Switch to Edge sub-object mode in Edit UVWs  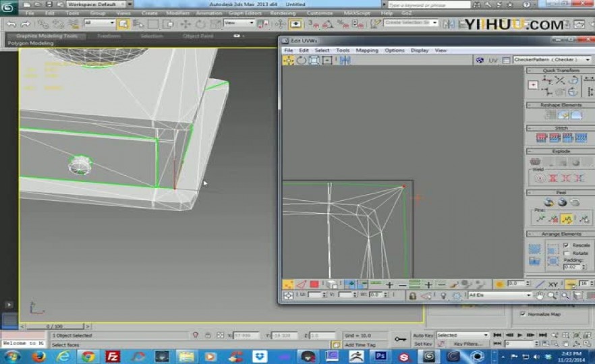(301, 284)
